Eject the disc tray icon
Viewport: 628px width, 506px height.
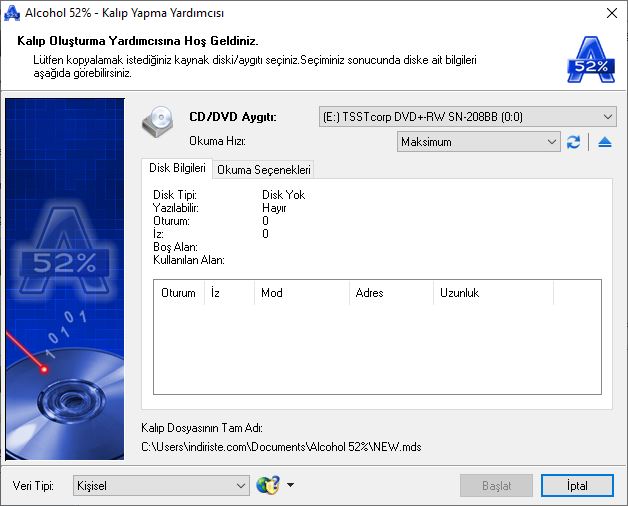(x=605, y=142)
